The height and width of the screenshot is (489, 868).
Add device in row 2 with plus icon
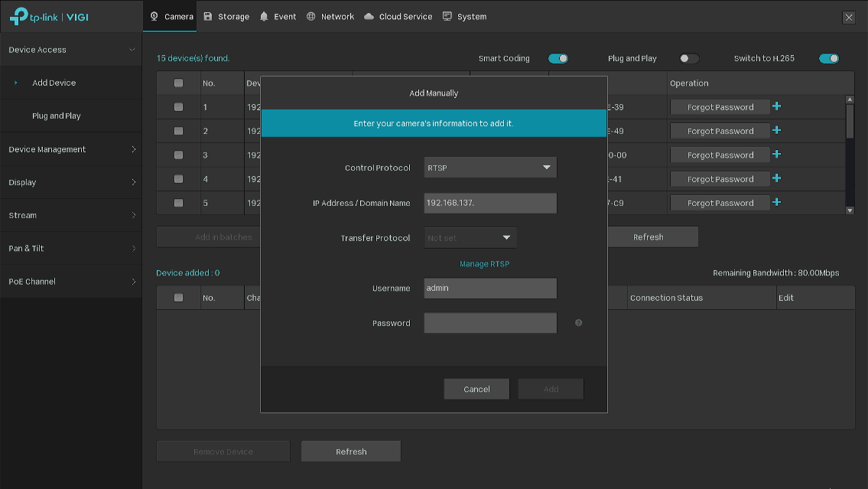click(x=777, y=130)
